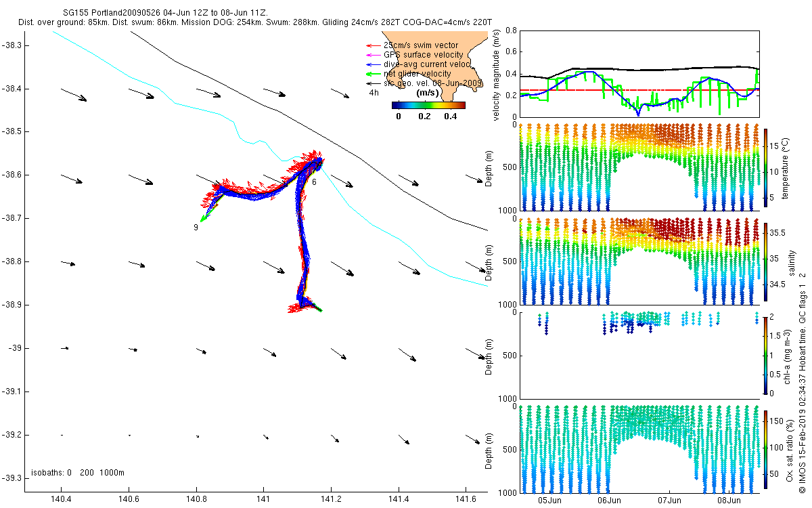812x508 pixels.
Task: Click the '07Jun' date tick
Action: click(669, 501)
